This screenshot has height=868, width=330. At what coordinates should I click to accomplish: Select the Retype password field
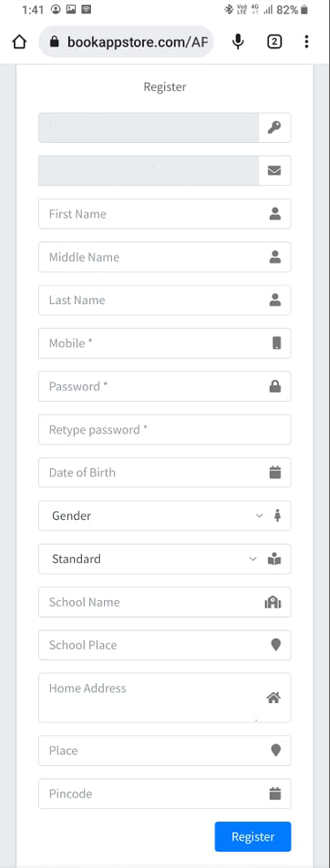click(x=165, y=429)
